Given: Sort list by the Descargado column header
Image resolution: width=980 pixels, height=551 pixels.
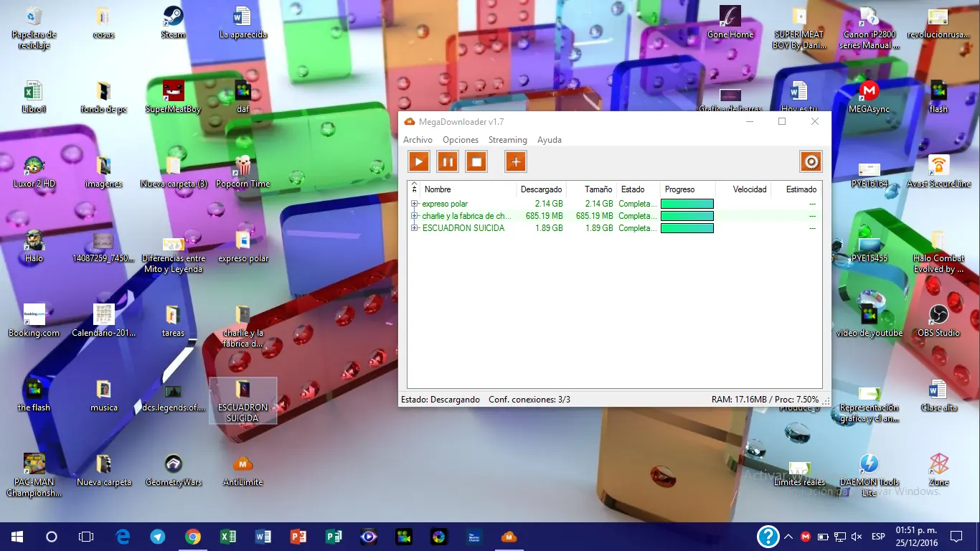Looking at the screenshot, I should tap(541, 189).
